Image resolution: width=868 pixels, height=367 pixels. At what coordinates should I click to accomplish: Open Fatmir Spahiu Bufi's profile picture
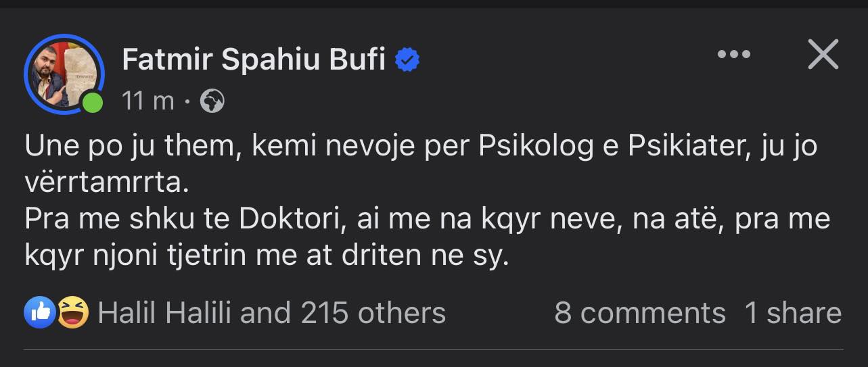click(x=62, y=73)
